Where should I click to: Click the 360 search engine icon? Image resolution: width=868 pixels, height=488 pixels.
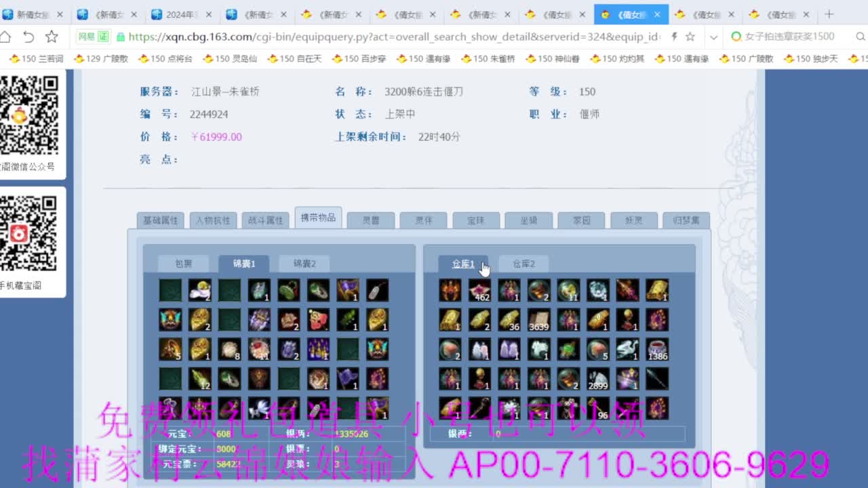click(736, 37)
